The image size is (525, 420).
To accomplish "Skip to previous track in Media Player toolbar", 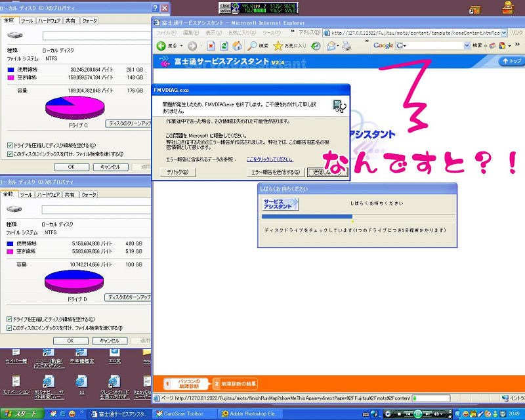I will coord(408,414).
